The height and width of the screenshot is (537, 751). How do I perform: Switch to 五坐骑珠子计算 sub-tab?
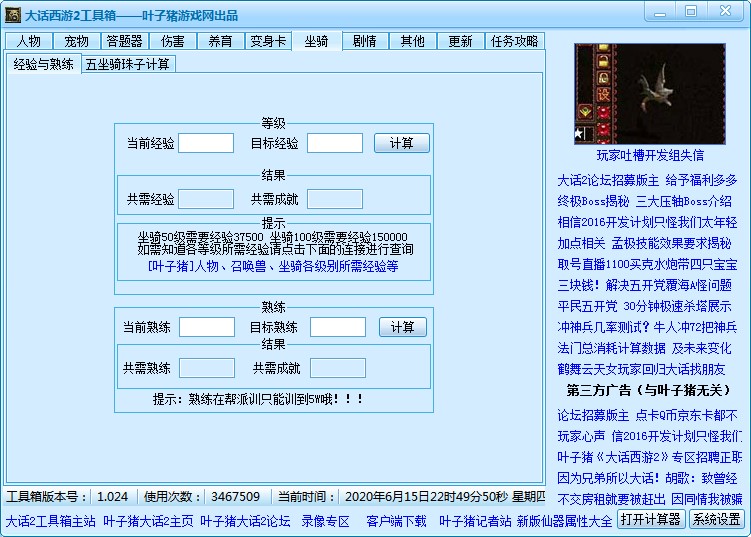pos(128,64)
